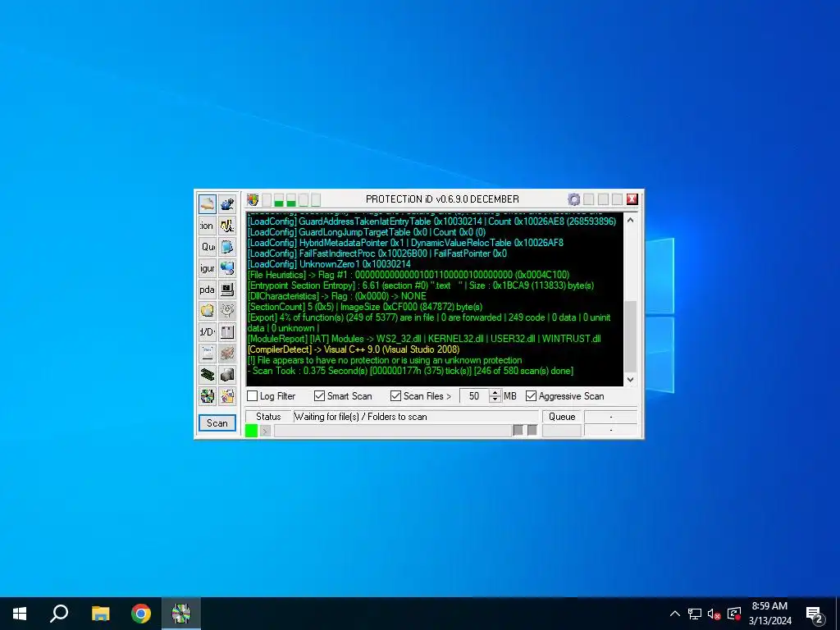Click the yellow folder with disc icon
Viewport: 840px width, 630px height.
pos(208,311)
